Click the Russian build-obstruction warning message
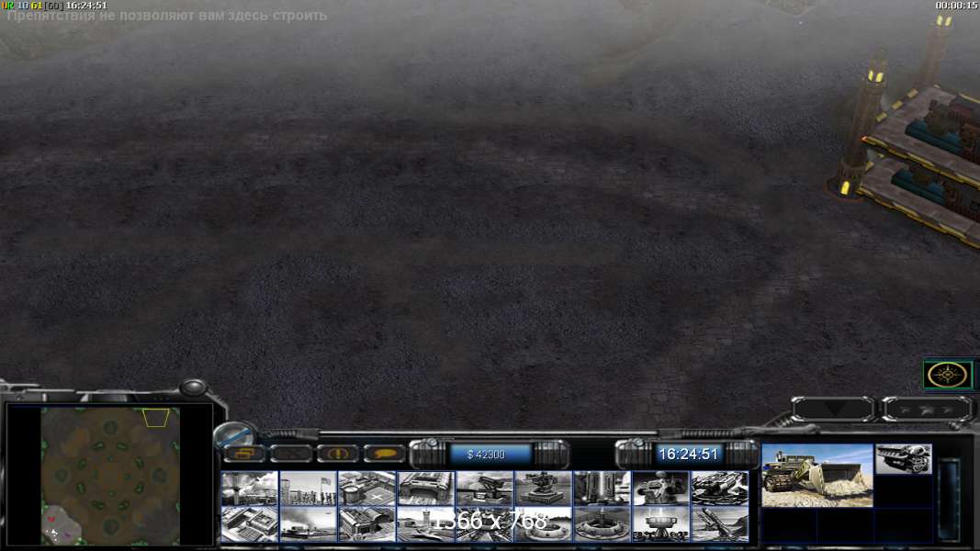Viewport: 980px width, 551px height. coord(167,17)
